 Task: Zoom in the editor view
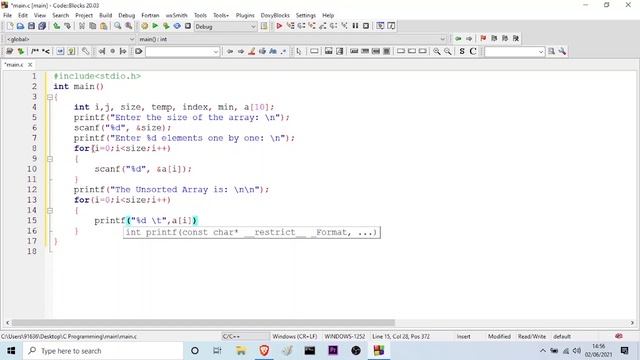tap(437, 51)
